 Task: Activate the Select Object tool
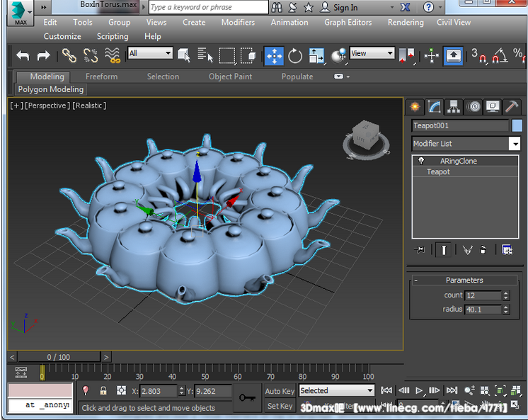pos(184,55)
